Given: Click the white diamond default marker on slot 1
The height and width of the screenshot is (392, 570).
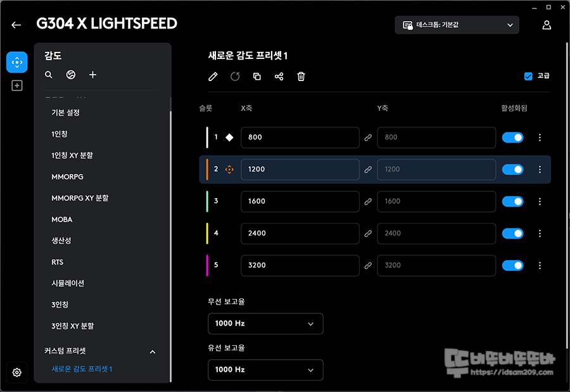Looking at the screenshot, I should click(229, 137).
